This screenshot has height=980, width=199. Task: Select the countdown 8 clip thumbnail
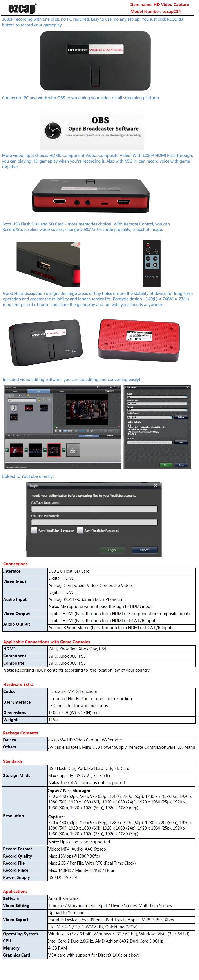coord(14,408)
